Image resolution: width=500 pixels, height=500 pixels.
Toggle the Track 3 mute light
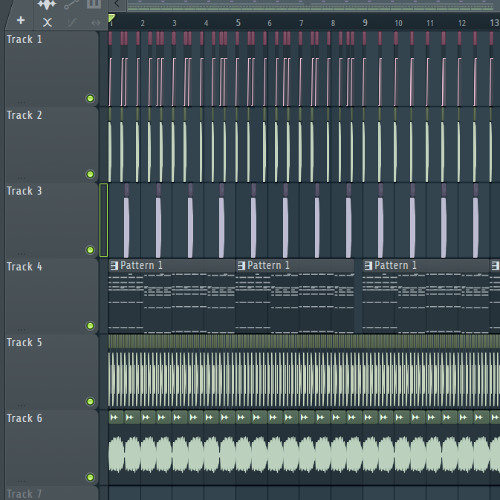[90, 250]
